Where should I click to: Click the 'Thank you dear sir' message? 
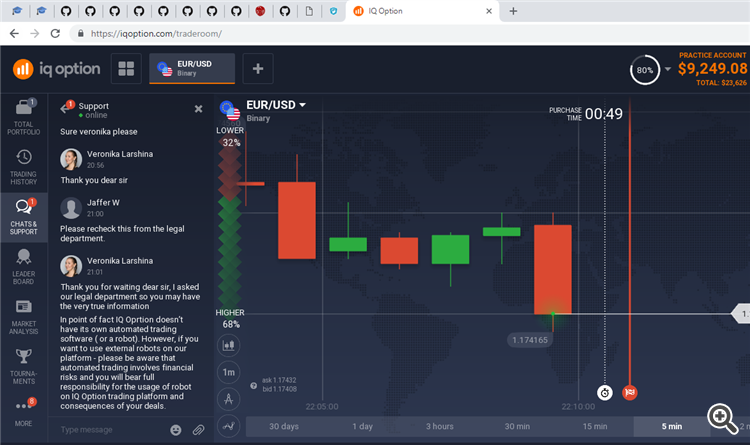pos(94,180)
